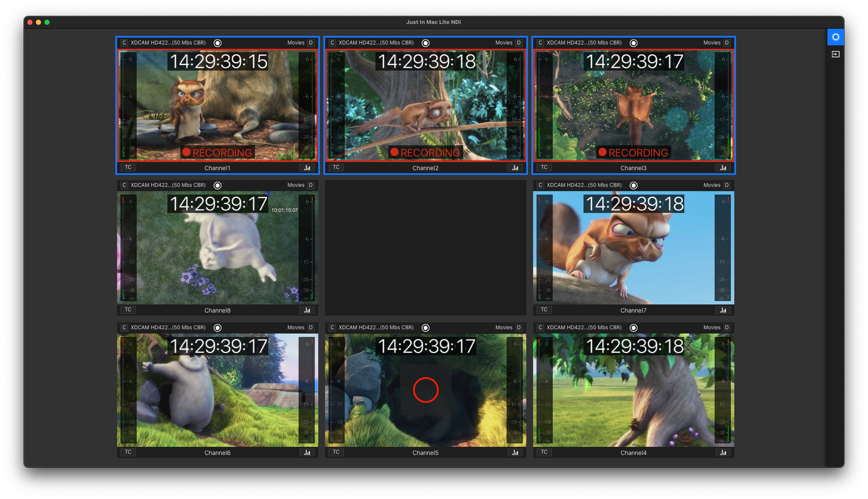
Task: Show audio meters icon for Channel4
Action: pos(723,452)
